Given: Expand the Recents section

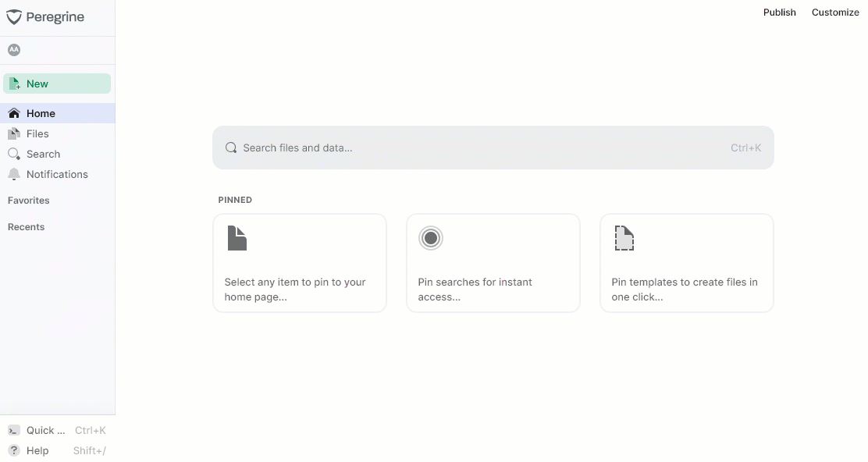Looking at the screenshot, I should [x=26, y=227].
